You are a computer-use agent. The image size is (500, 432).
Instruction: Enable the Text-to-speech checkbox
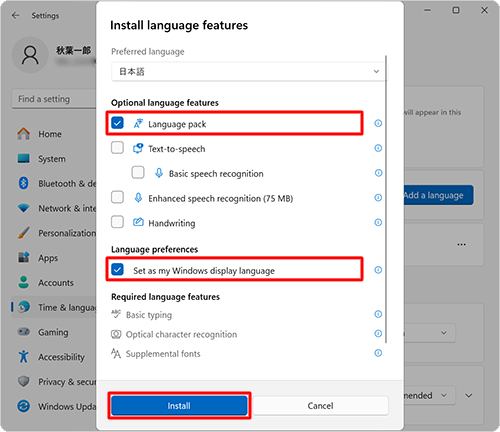coord(117,148)
